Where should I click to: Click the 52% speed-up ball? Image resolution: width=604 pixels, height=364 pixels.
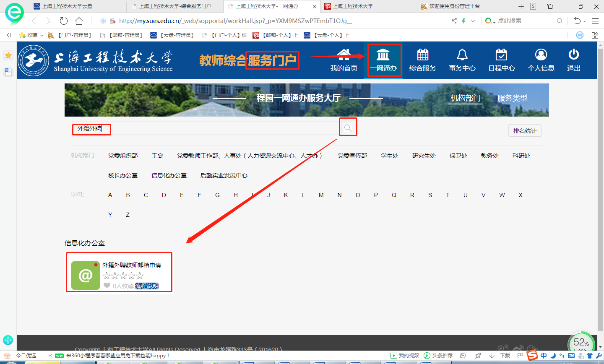581,343
